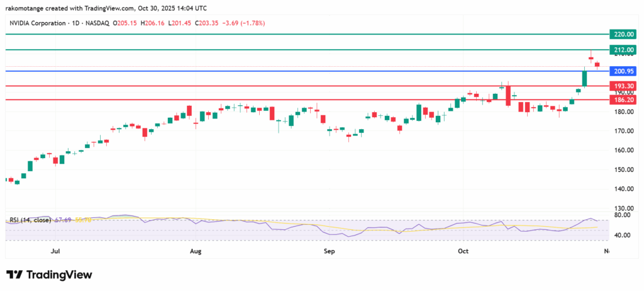Click the Oct label on the time axis
644x291 pixels.
[x=464, y=252]
